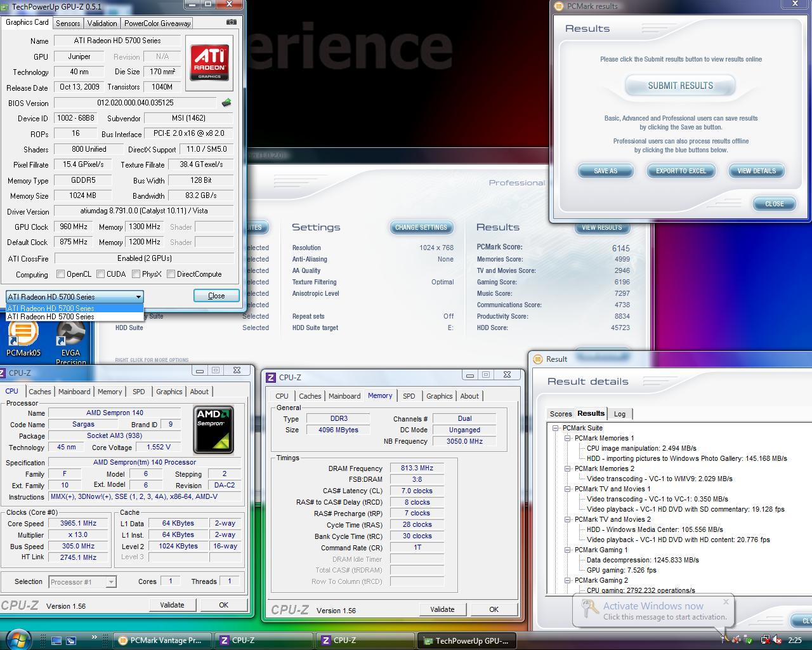Open Mainboard tab in left CPU-Z window
Image resolution: width=812 pixels, height=650 pixels.
coord(74,392)
